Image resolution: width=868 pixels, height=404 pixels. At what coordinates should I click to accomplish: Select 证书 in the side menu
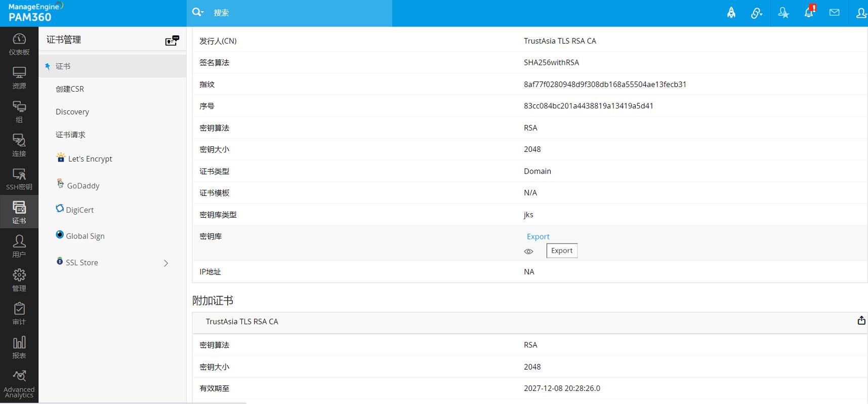[x=112, y=66]
